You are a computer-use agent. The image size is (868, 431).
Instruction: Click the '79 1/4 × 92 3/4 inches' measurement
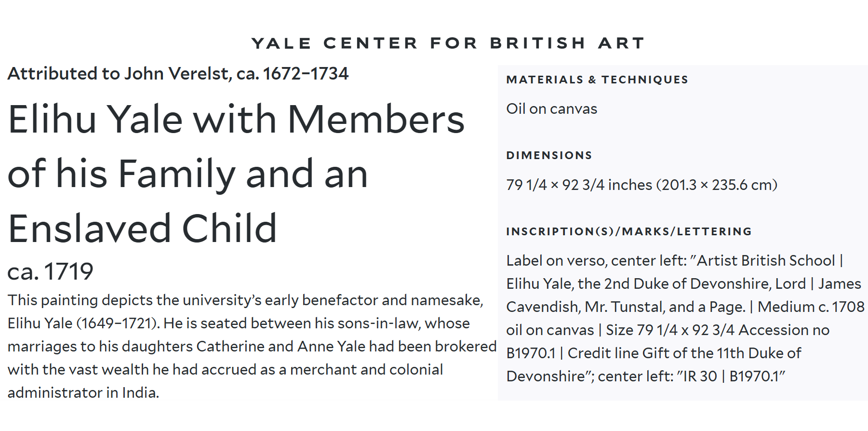coord(579,185)
